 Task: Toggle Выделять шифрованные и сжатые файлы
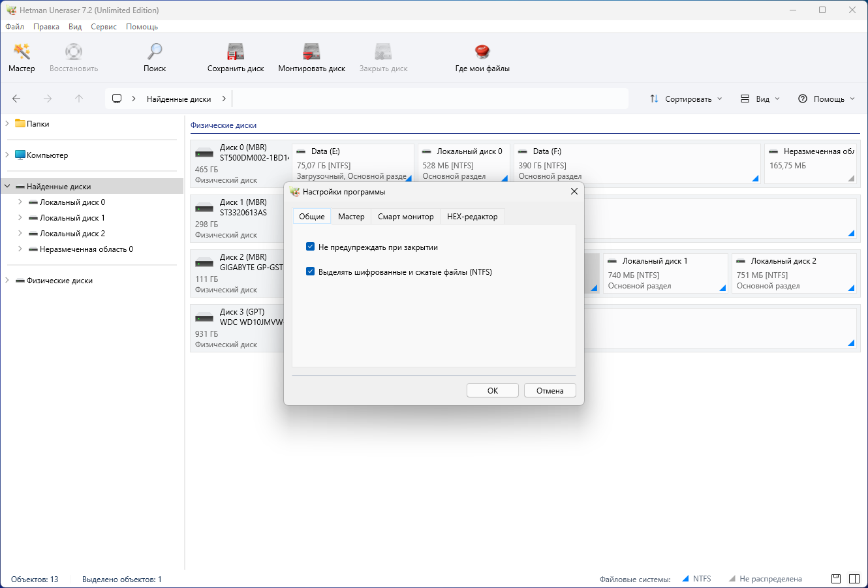point(311,272)
